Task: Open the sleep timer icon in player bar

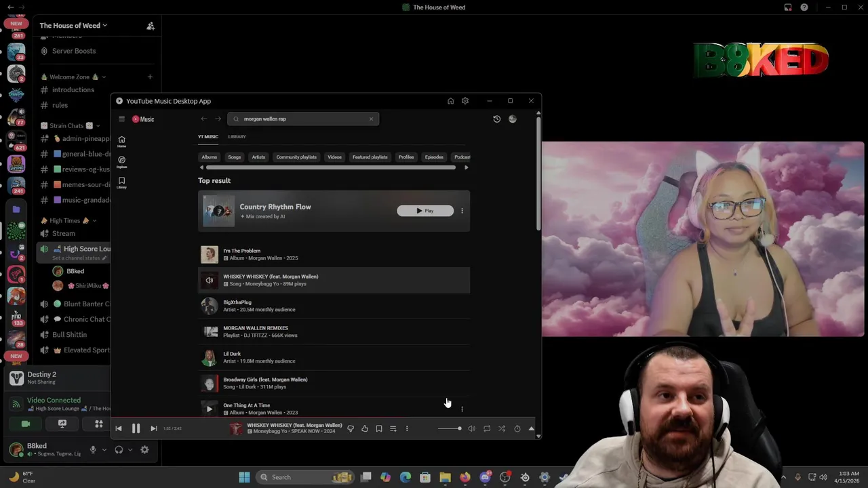Action: [x=517, y=428]
